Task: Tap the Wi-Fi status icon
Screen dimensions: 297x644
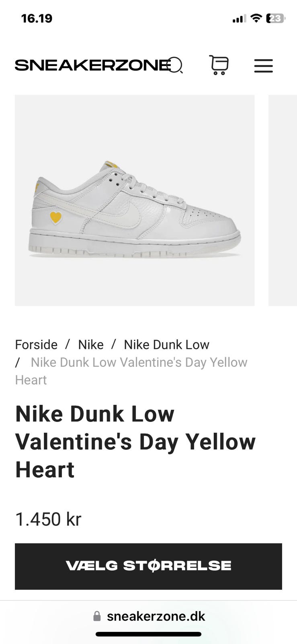Action: click(x=256, y=18)
